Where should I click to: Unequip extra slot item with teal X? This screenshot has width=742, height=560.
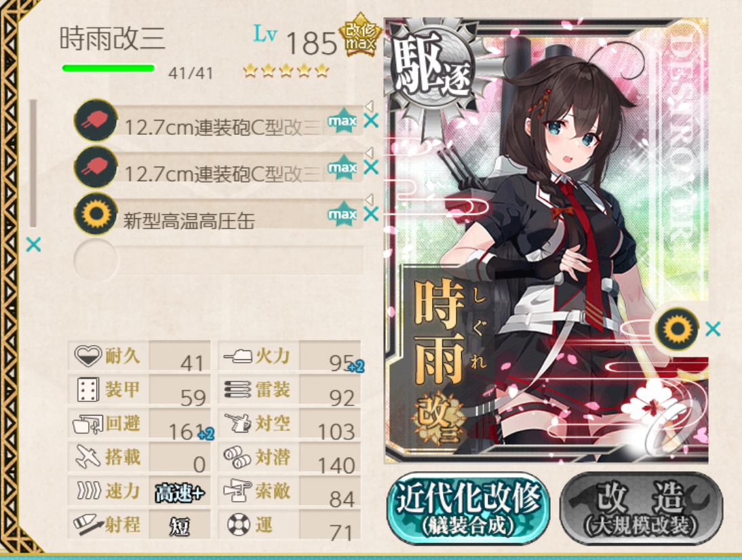(x=713, y=329)
